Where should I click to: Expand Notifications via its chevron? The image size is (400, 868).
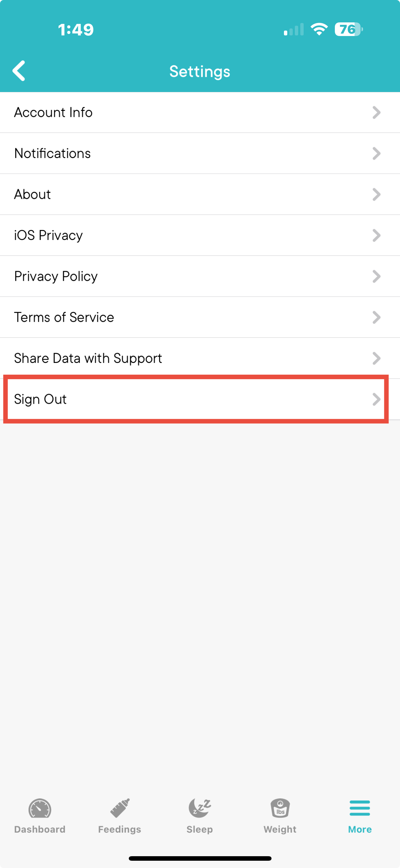click(376, 154)
